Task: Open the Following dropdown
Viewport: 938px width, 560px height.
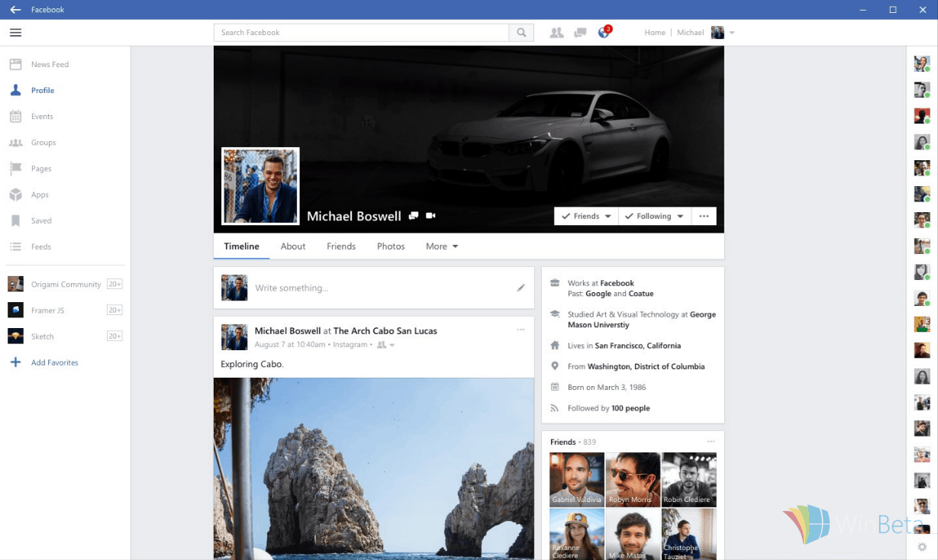Action: [x=655, y=216]
